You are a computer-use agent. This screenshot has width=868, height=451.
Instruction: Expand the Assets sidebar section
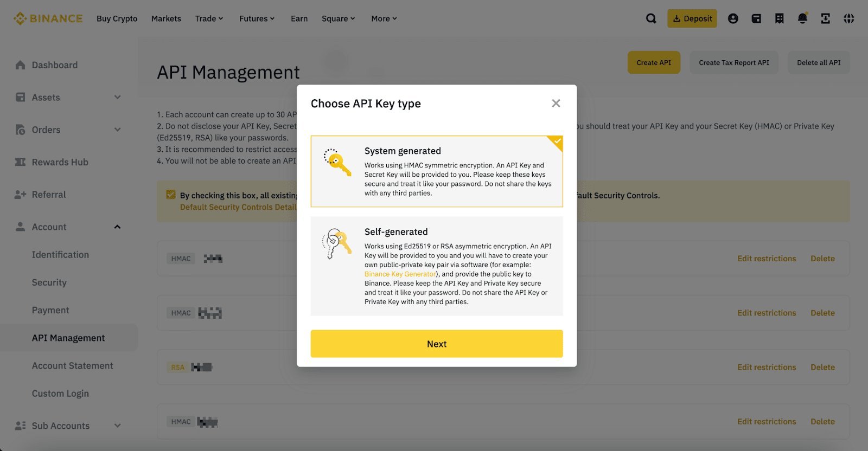point(118,97)
